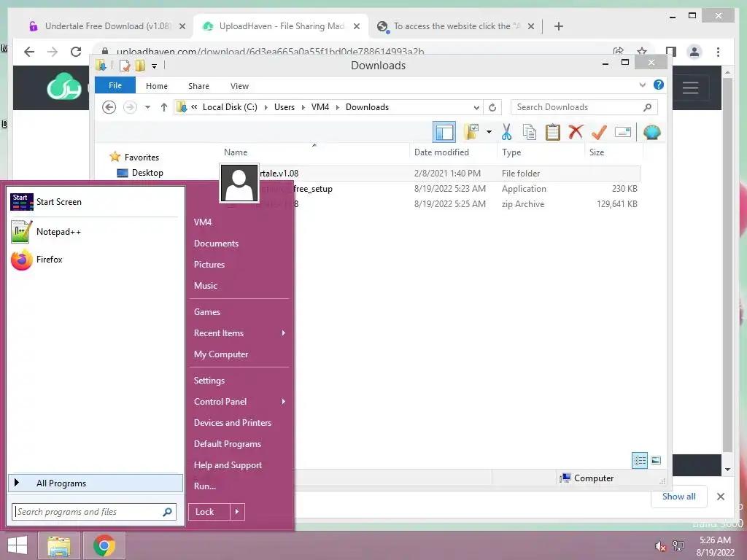This screenshot has height=560, width=747.
Task: Select the zip Archive file row
Action: (x=431, y=204)
